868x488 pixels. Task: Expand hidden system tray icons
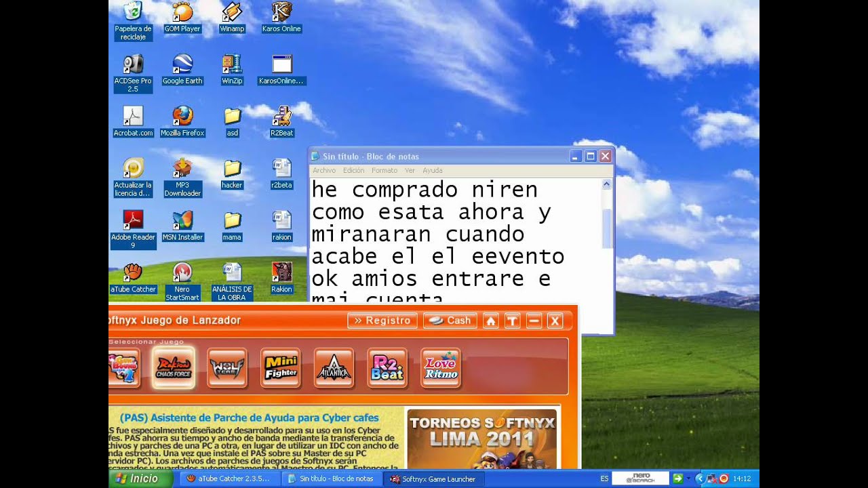point(701,479)
